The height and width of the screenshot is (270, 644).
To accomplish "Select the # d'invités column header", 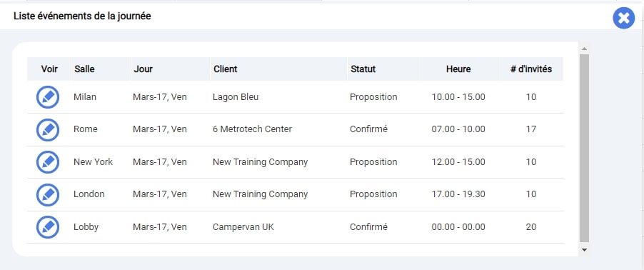I will click(x=531, y=69).
